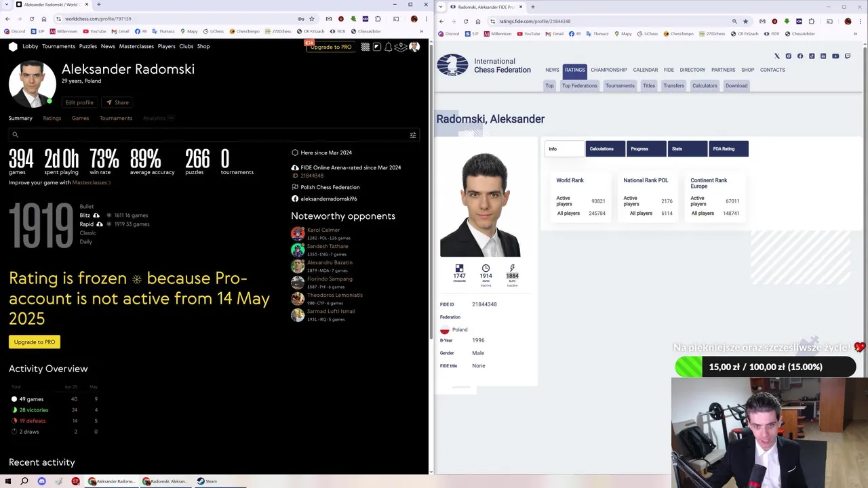
Task: Open Tournaments in World Chess top navigation
Action: point(58,46)
